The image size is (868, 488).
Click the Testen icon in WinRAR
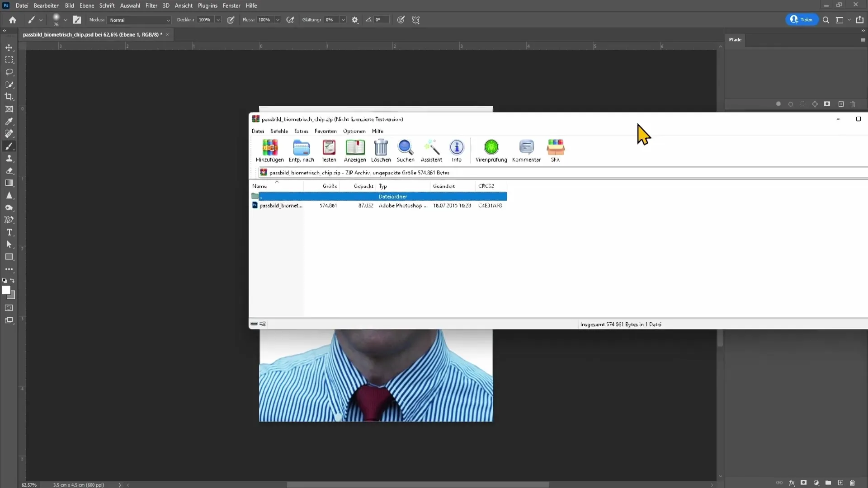pyautogui.click(x=329, y=151)
